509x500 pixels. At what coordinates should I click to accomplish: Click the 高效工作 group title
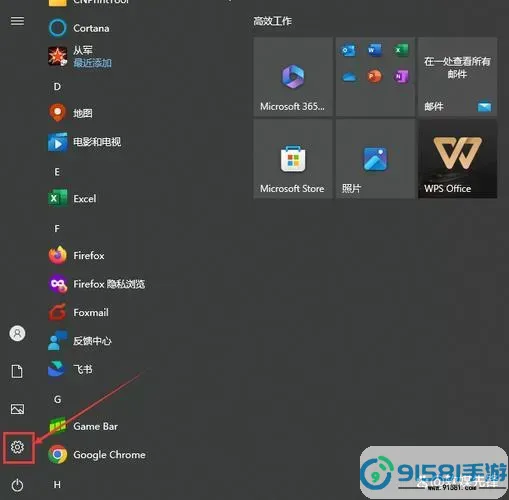272,21
